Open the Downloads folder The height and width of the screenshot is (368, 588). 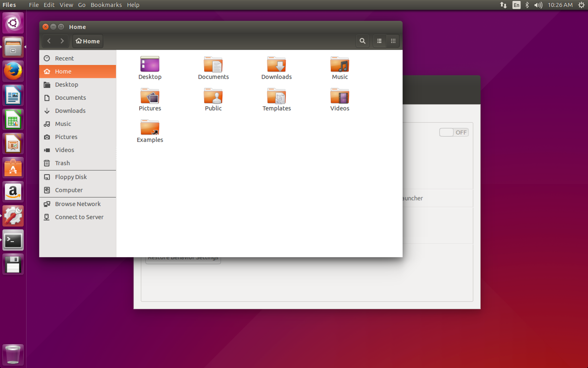pyautogui.click(x=276, y=68)
